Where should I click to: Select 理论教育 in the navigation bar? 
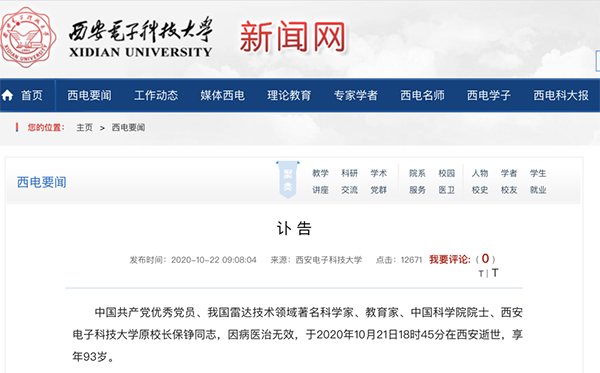(x=289, y=95)
